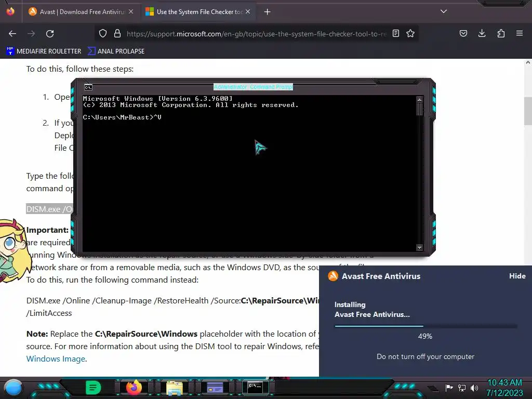This screenshot has height=399, width=532.
Task: Close the Avast browser tab
Action: tap(131, 11)
